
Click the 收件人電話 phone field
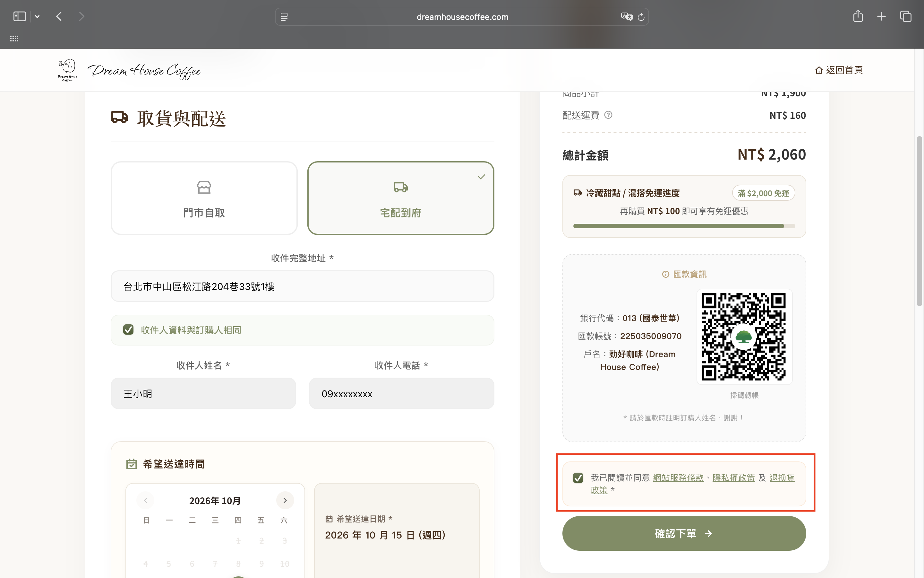point(401,393)
